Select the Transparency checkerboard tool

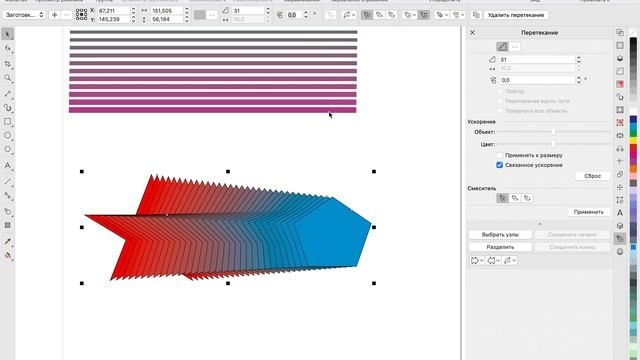(x=7, y=225)
